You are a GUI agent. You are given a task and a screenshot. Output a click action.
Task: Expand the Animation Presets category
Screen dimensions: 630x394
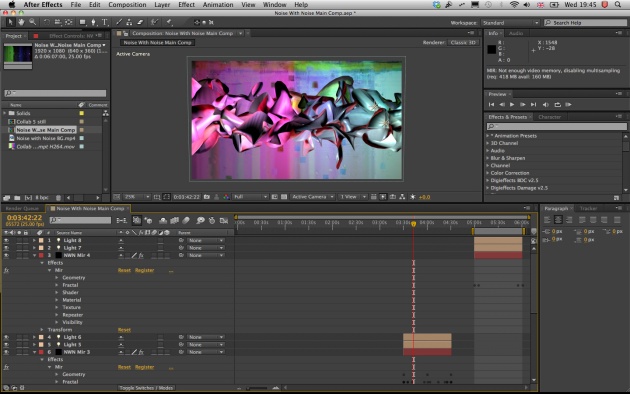point(488,136)
